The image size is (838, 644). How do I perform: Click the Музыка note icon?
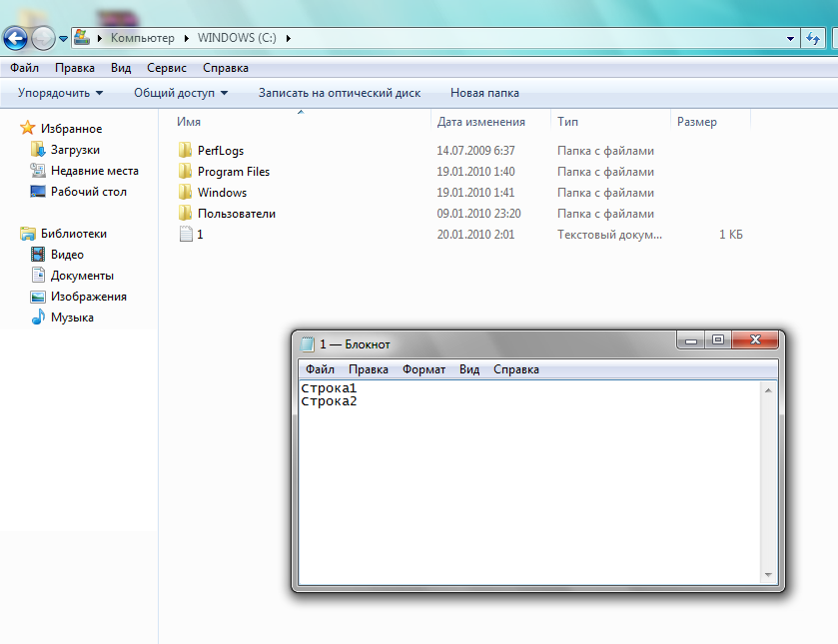pos(37,317)
